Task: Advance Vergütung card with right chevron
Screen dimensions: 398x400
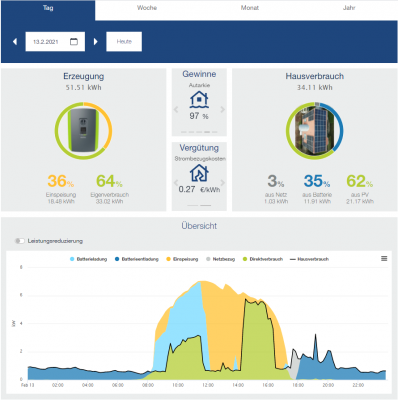Action: [x=223, y=183]
